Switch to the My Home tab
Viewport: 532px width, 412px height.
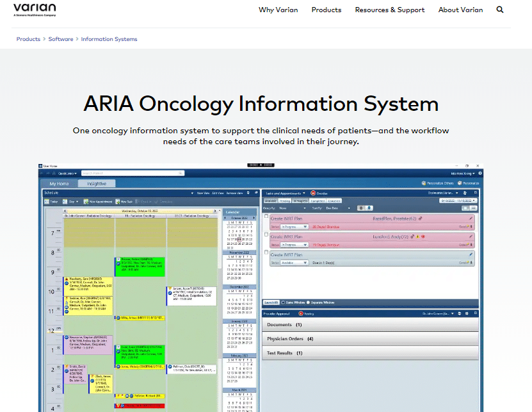(59, 183)
